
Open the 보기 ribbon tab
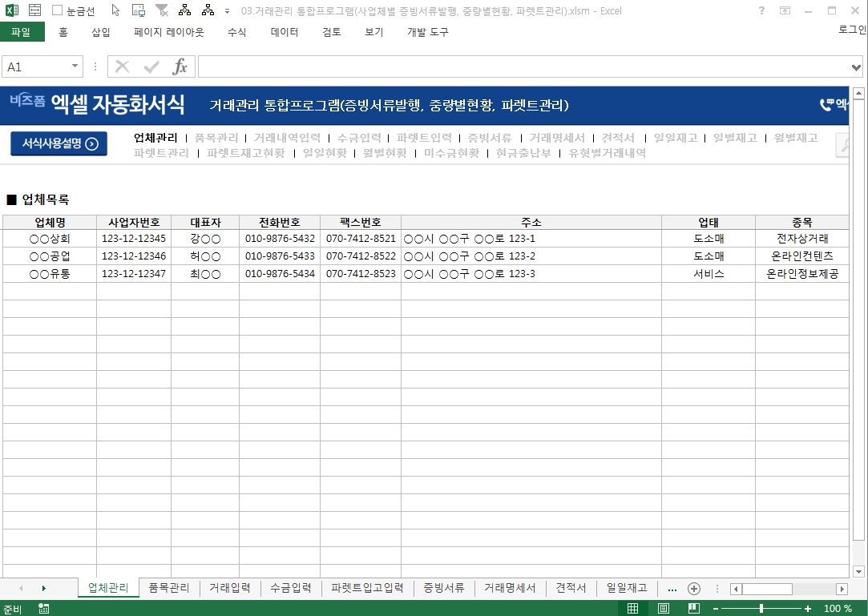pyautogui.click(x=374, y=32)
